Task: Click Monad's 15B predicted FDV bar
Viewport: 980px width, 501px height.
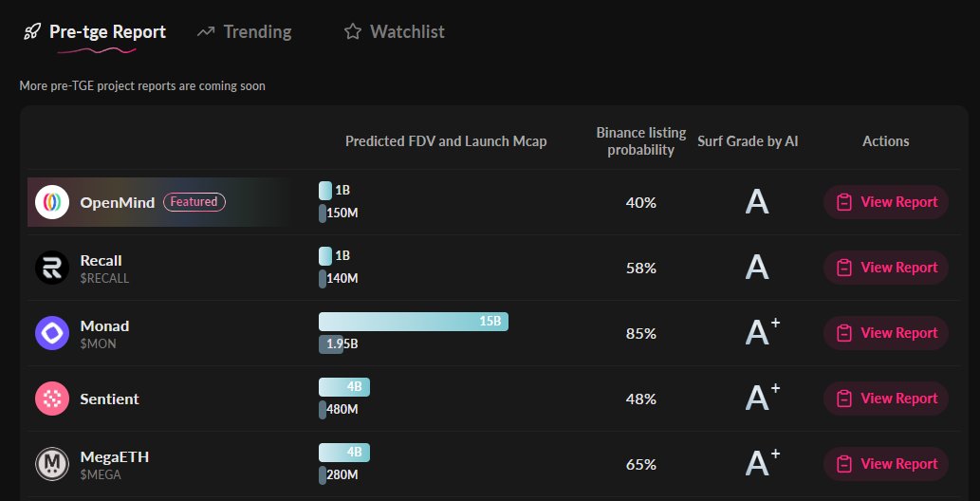Action: click(x=413, y=322)
